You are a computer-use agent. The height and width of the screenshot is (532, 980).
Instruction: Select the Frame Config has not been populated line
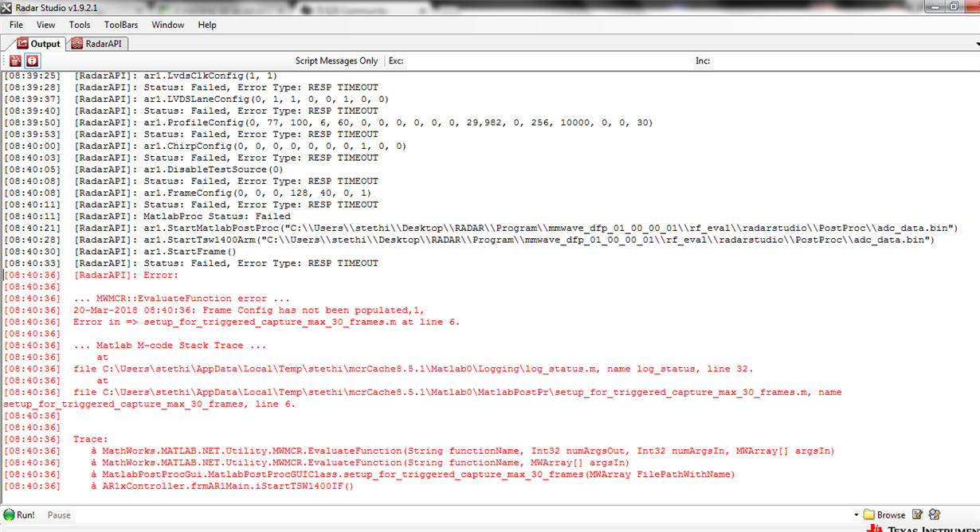click(214, 310)
